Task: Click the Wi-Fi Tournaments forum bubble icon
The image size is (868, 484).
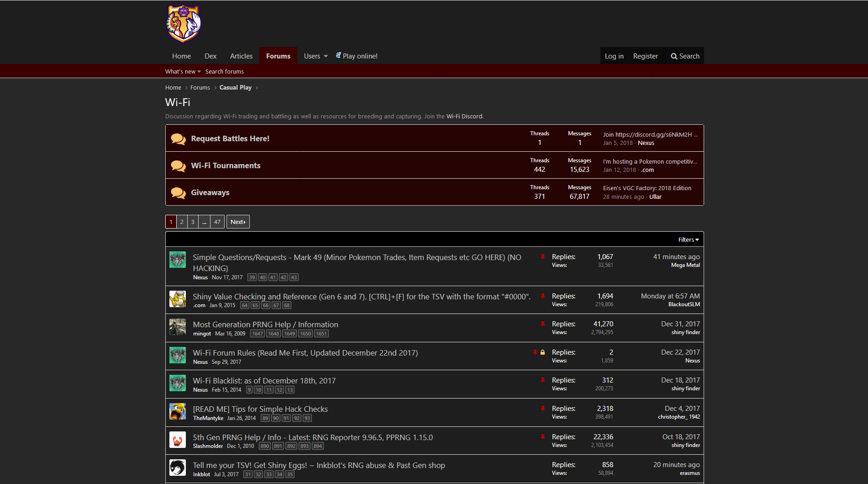Action: (x=178, y=166)
